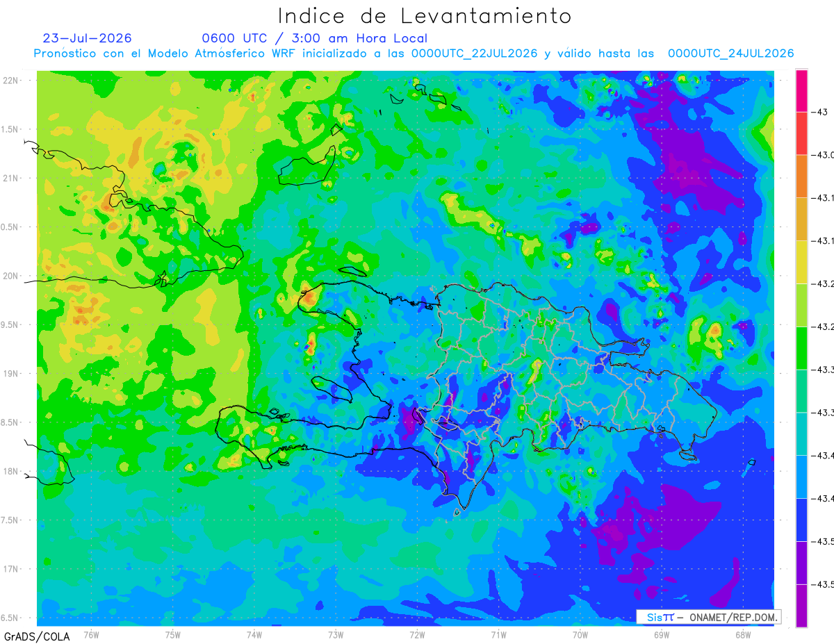834x644 pixels.
Task: Pick the orange swatch in the legend bar
Action: (801, 176)
